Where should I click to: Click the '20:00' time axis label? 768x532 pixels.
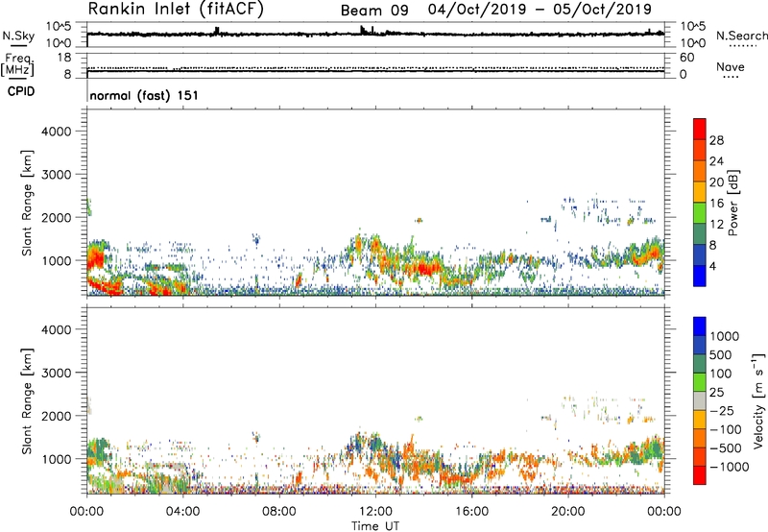click(567, 512)
